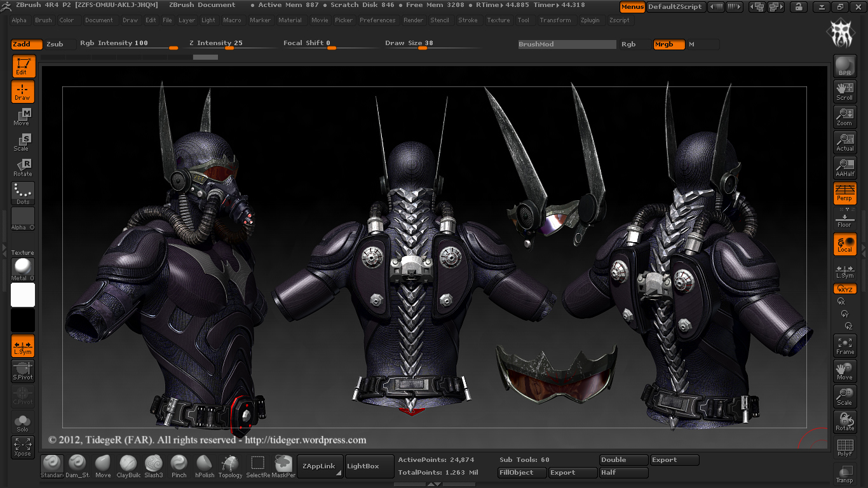The width and height of the screenshot is (868, 488).
Task: Click the C.Pivot button
Action: (23, 396)
